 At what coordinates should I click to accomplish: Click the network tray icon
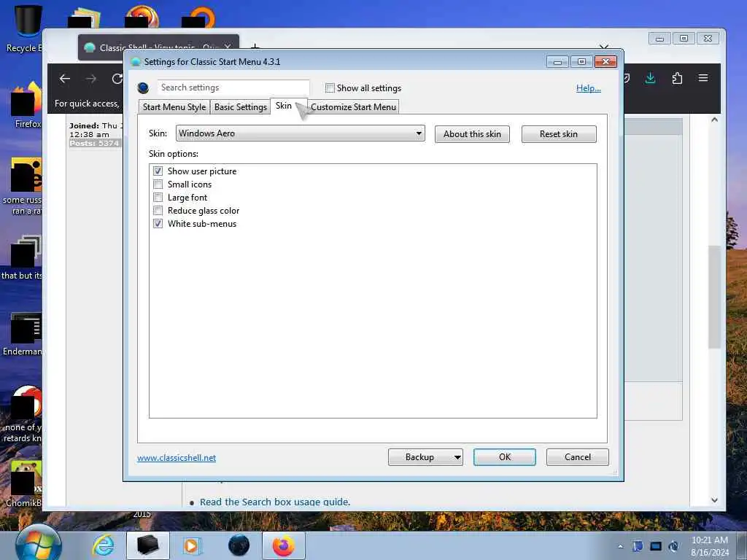(x=656, y=546)
